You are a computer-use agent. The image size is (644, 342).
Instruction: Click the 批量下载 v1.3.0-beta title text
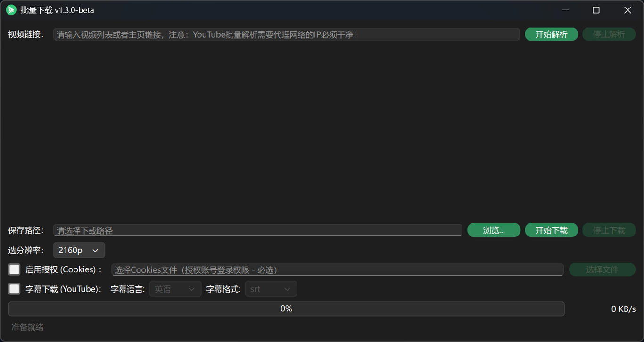click(56, 9)
